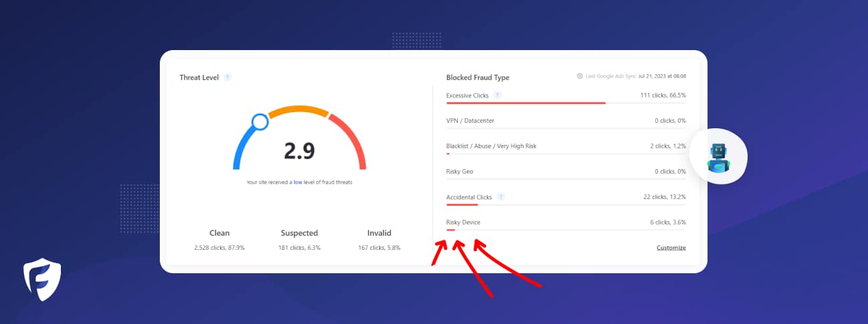
Task: Click the Blacklist / Abuse / Very High Risk row
Action: [491, 146]
